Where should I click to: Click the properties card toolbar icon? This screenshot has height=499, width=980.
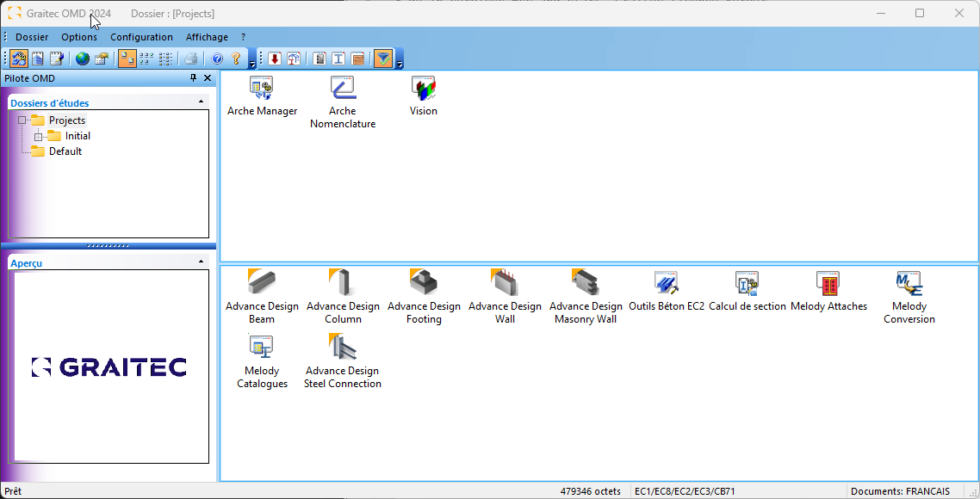(x=102, y=59)
